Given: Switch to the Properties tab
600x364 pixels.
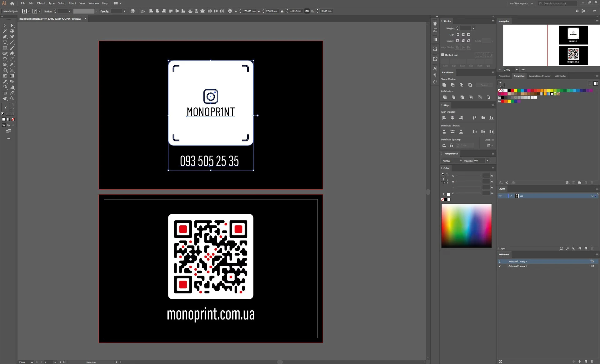Looking at the screenshot, I should coord(504,76).
